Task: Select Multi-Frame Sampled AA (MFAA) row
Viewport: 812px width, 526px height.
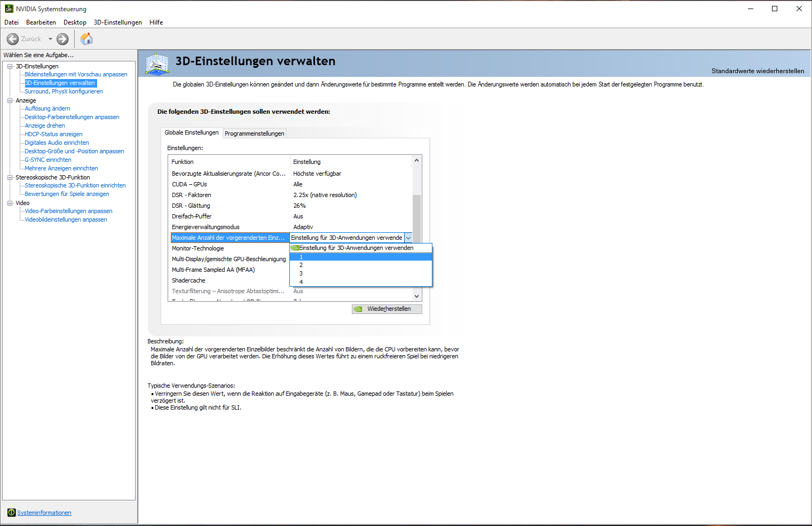Action: tap(230, 270)
